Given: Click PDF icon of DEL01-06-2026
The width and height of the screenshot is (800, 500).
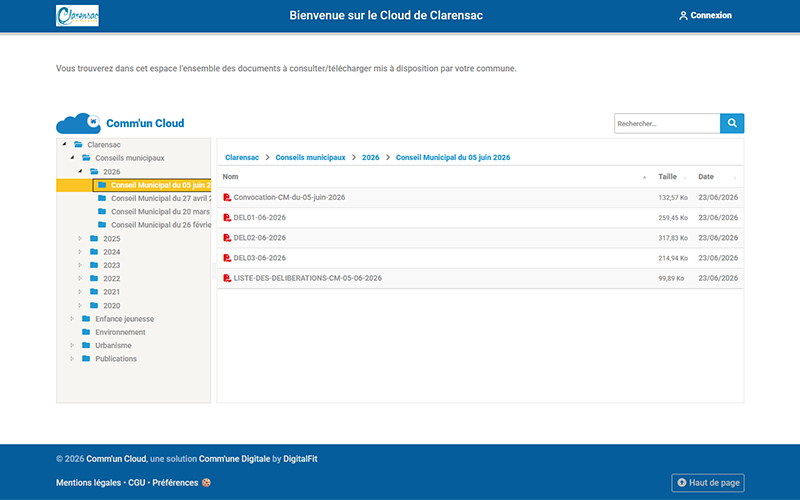Looking at the screenshot, I should 227,217.
